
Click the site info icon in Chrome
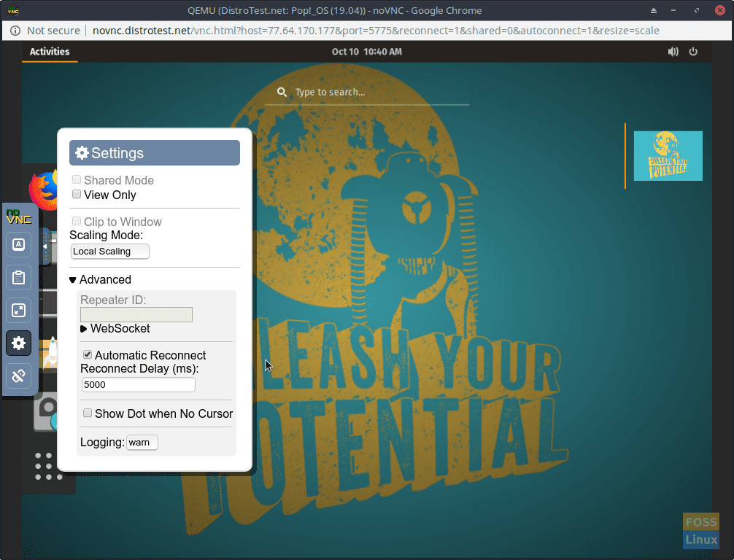point(15,31)
